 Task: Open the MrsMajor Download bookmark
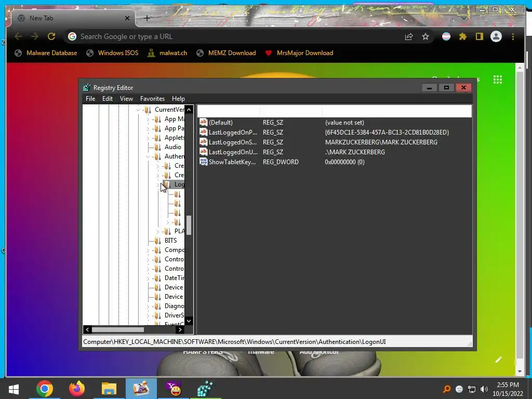click(x=299, y=53)
